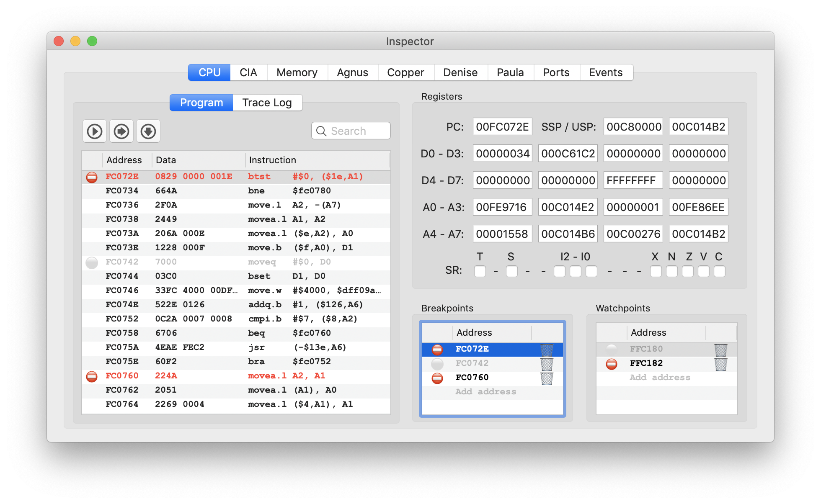Edit the SSP register value 00C80000
This screenshot has height=504, width=821.
pyautogui.click(x=633, y=127)
